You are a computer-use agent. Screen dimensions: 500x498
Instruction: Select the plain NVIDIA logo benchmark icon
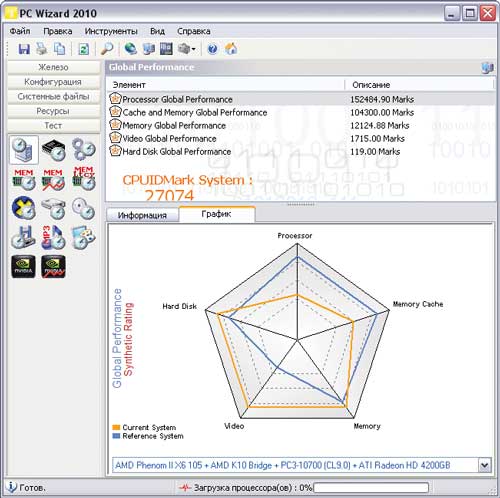pyautogui.click(x=23, y=267)
